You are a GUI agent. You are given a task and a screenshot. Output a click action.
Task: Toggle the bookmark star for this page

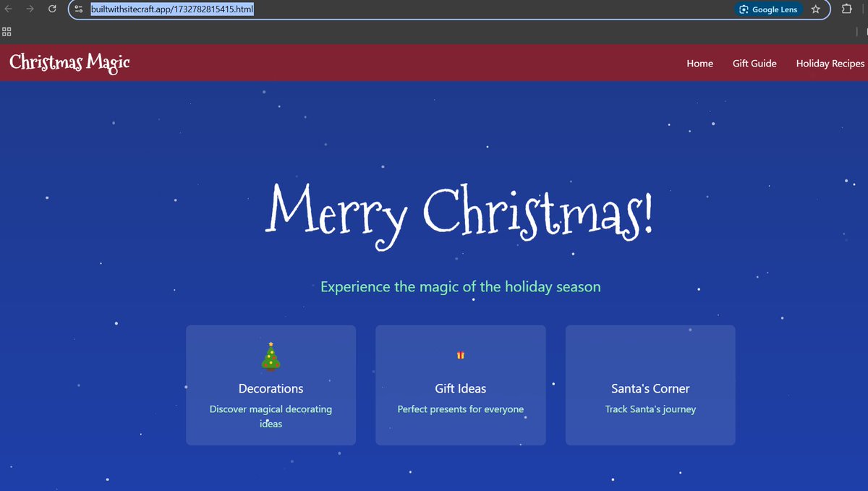point(816,9)
